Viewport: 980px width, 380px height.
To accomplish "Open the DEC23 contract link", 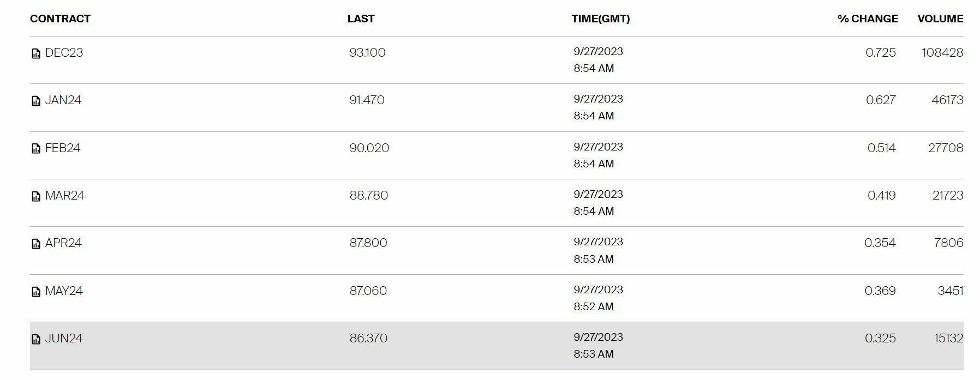I will [64, 52].
